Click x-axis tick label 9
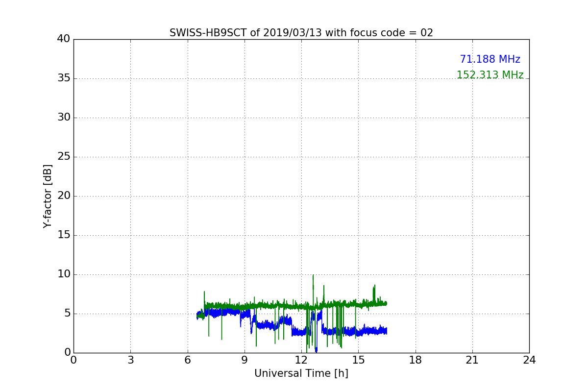 (x=245, y=360)
